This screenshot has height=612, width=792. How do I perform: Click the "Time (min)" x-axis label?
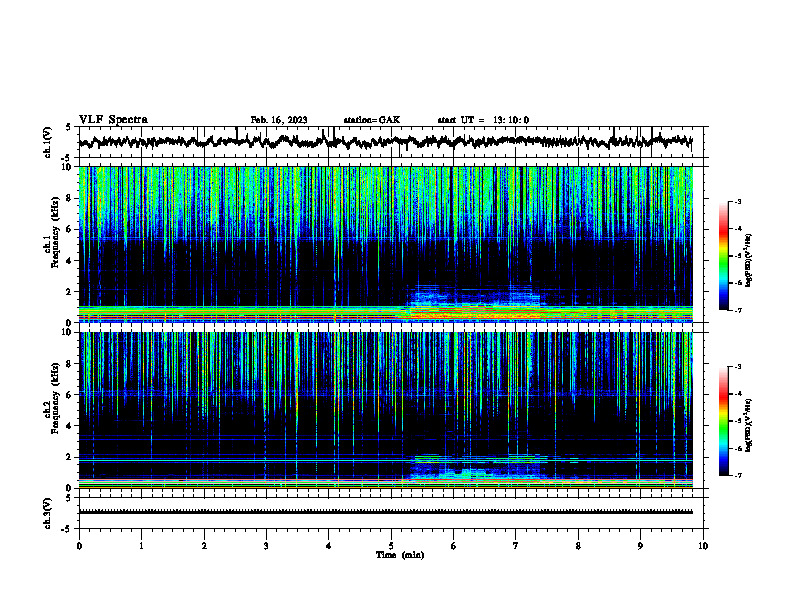tap(400, 555)
